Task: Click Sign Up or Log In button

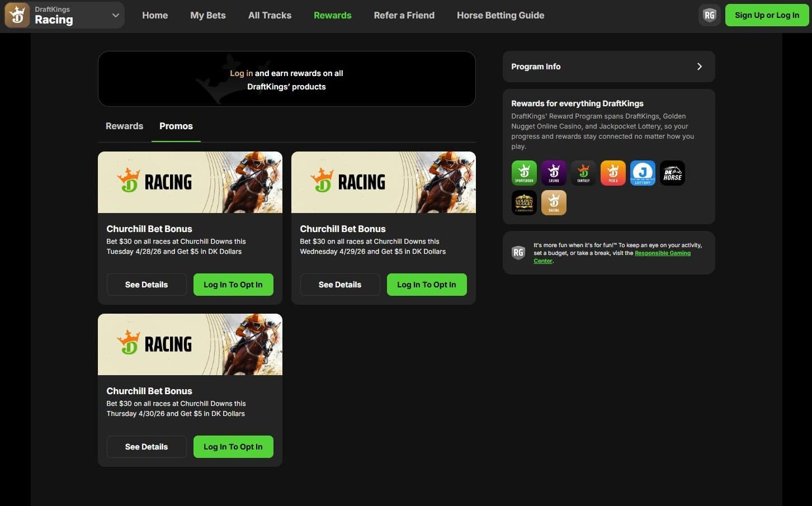Action: click(x=767, y=15)
